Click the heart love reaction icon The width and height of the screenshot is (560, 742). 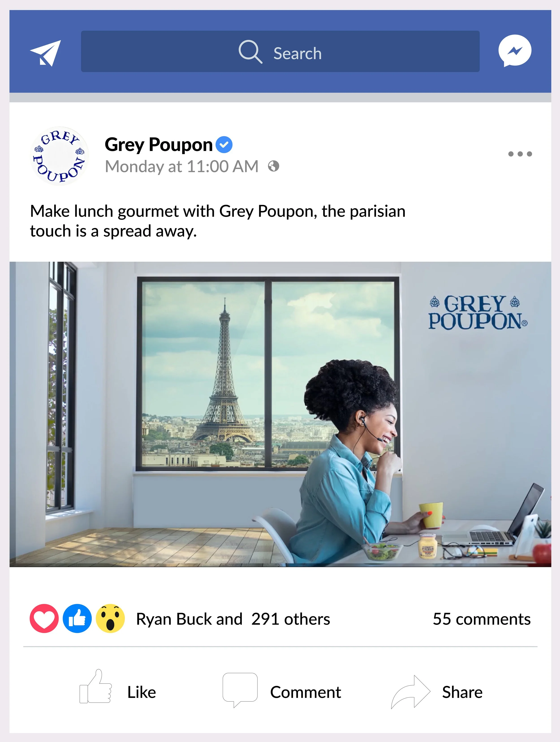[44, 619]
